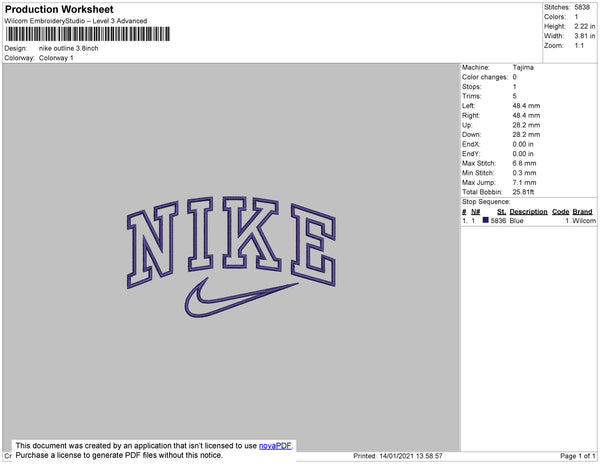Click the Left value 48.4 mm

click(526, 106)
